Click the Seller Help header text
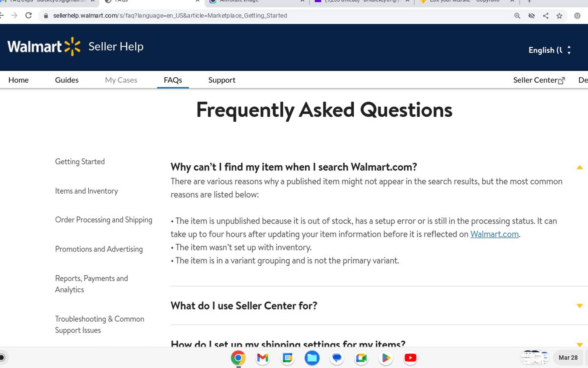 click(116, 46)
